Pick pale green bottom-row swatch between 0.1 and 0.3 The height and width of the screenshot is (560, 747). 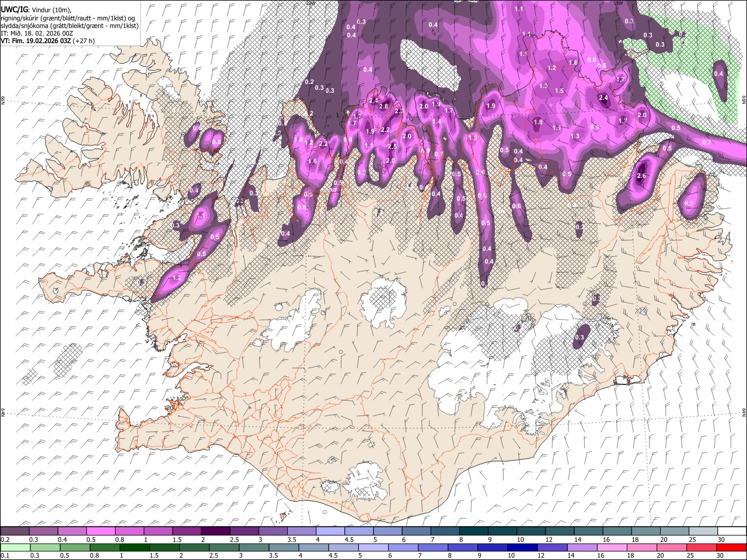pyautogui.click(x=15, y=547)
